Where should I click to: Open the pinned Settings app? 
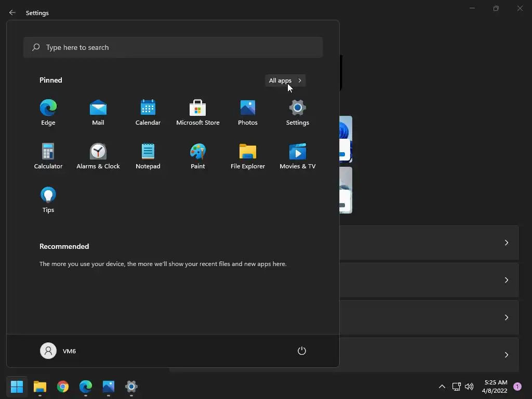(x=298, y=113)
